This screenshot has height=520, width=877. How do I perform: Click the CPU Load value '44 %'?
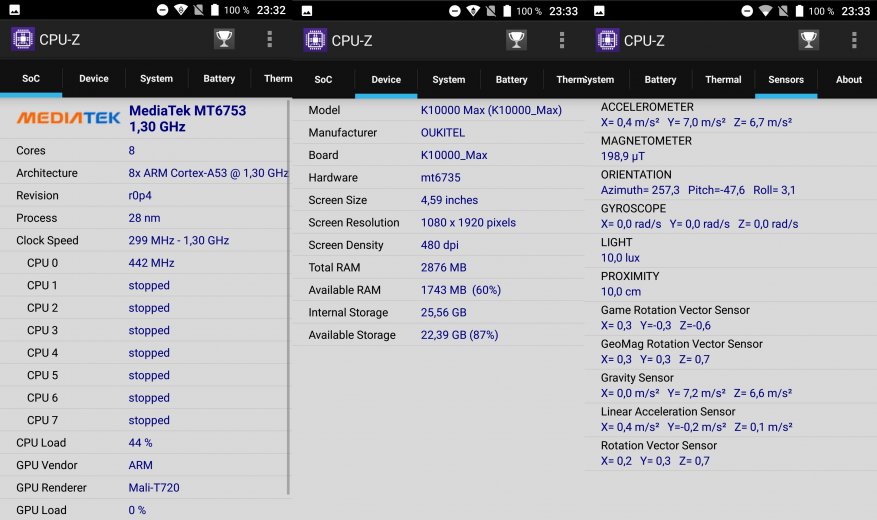[x=140, y=443]
